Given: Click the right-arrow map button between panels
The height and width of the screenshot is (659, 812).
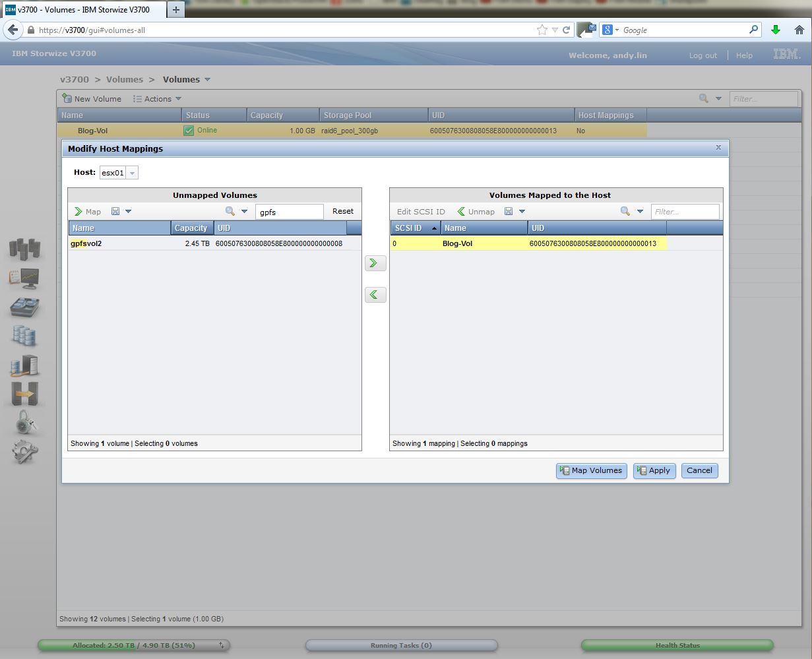Looking at the screenshot, I should pos(375,263).
